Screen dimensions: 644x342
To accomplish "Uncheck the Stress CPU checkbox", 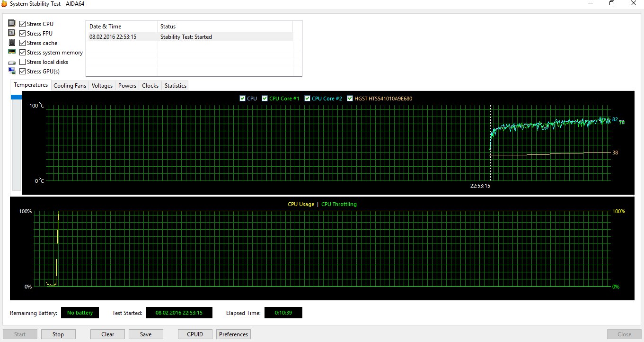I will [23, 24].
